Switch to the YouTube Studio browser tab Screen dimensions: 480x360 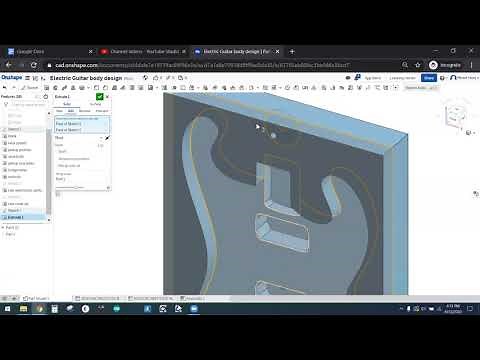(x=144, y=52)
